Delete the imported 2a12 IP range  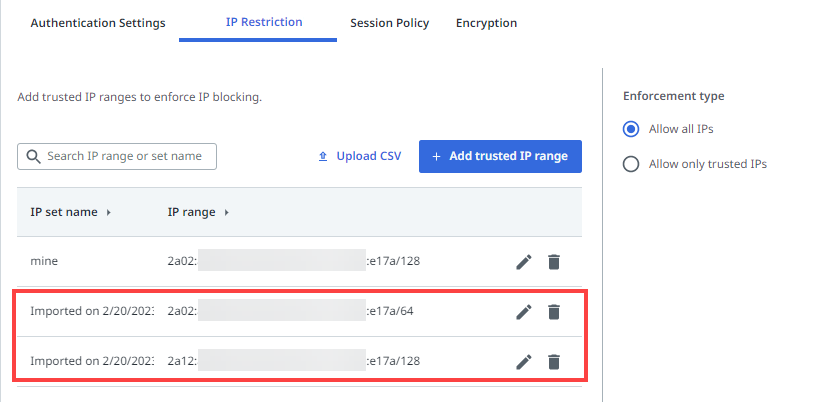tap(553, 362)
